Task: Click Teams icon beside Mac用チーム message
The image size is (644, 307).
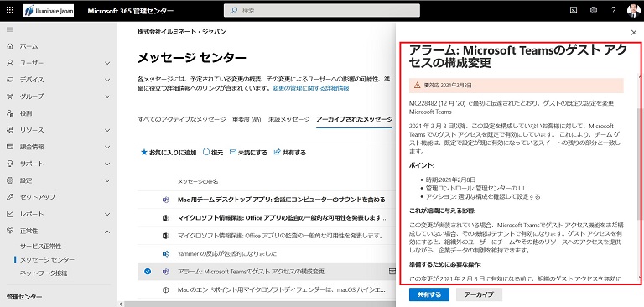Action: pos(166,200)
